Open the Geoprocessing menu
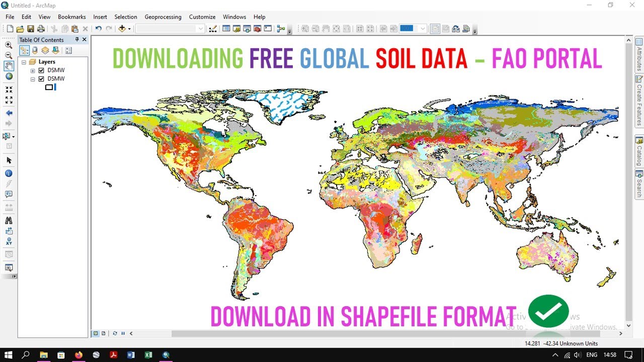The image size is (644, 362). point(163,17)
